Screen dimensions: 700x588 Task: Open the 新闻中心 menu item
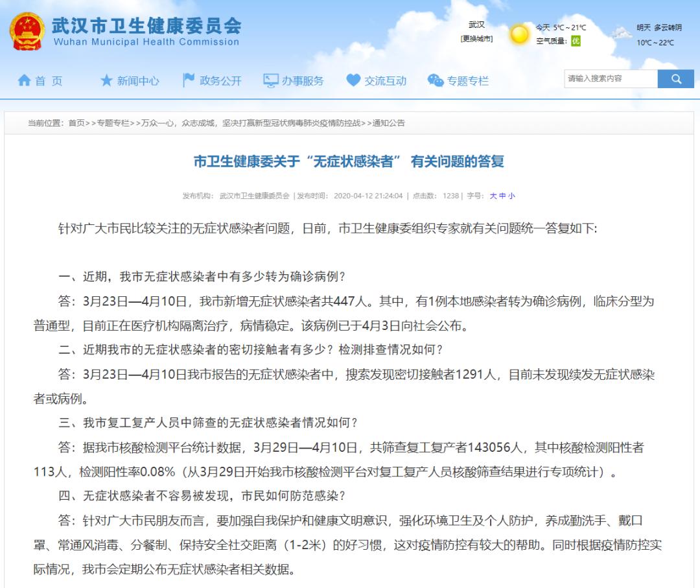(138, 81)
